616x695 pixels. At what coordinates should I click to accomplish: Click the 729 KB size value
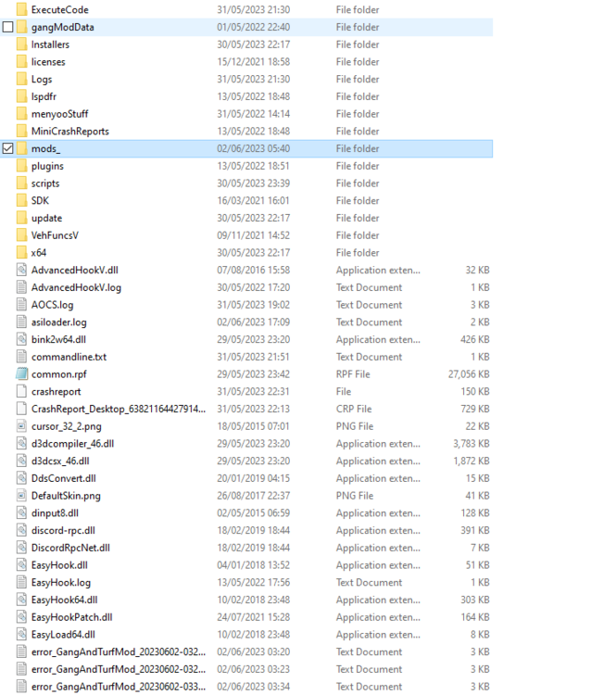point(475,409)
